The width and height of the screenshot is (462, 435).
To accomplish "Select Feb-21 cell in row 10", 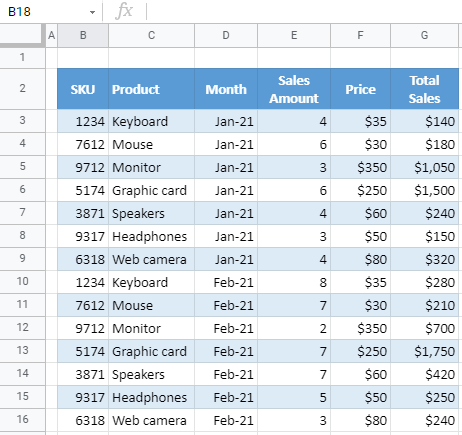I will point(226,282).
